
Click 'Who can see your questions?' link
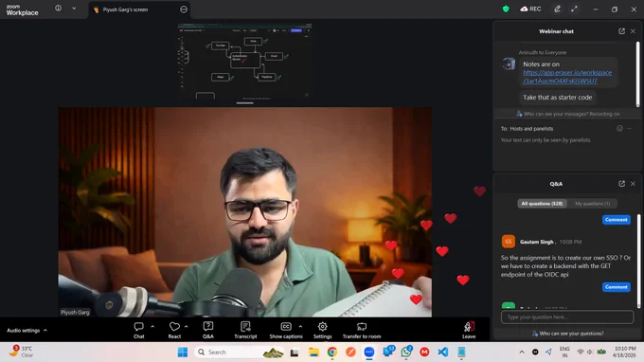568,334
